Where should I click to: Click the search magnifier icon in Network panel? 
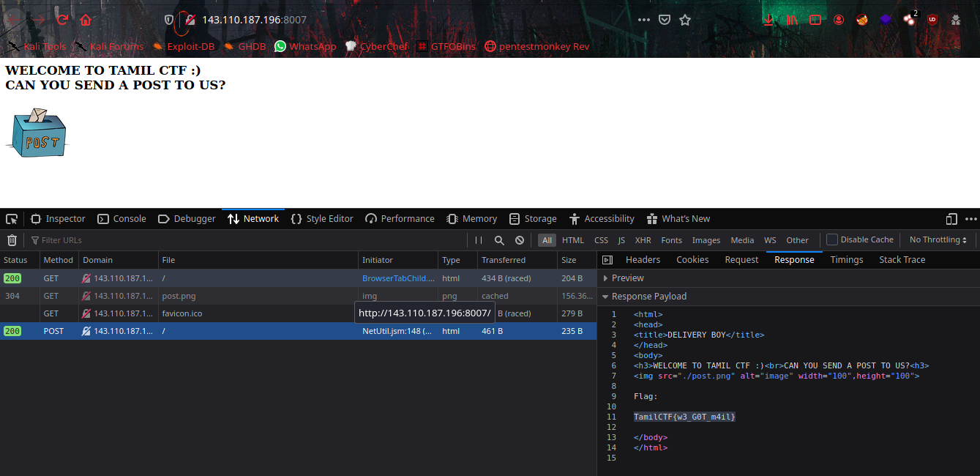[x=499, y=240]
